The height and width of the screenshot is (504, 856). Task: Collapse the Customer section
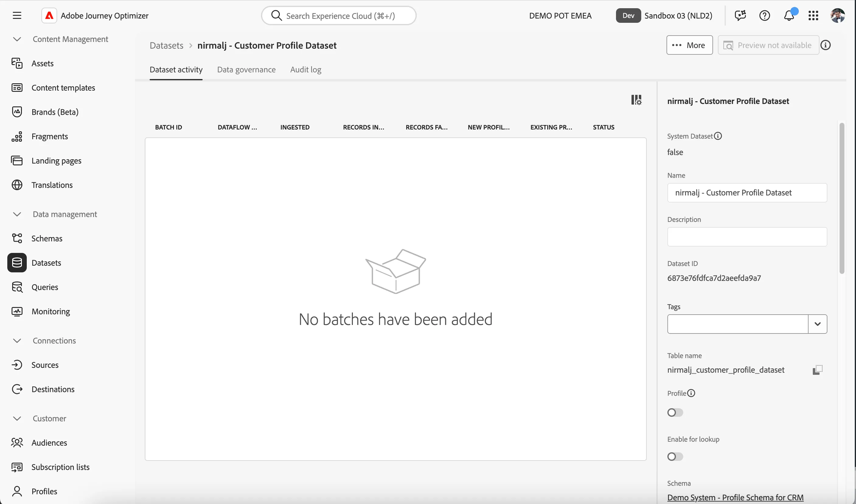(x=17, y=418)
